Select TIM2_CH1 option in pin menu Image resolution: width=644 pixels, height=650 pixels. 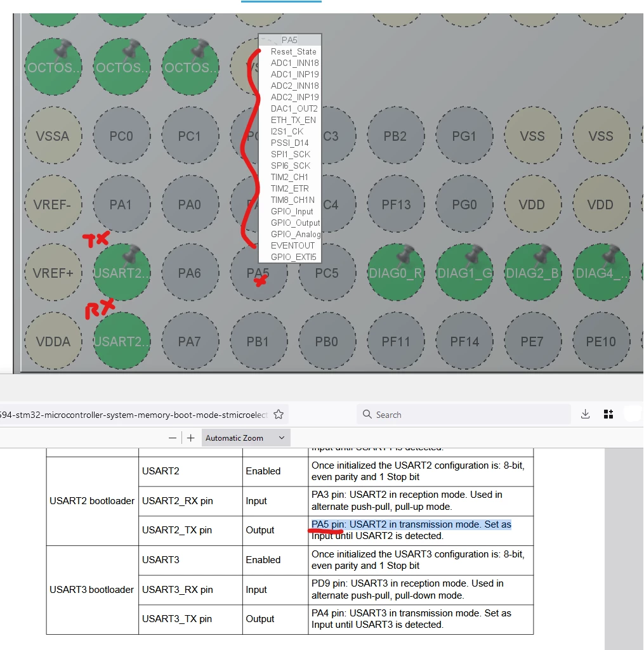289,177
